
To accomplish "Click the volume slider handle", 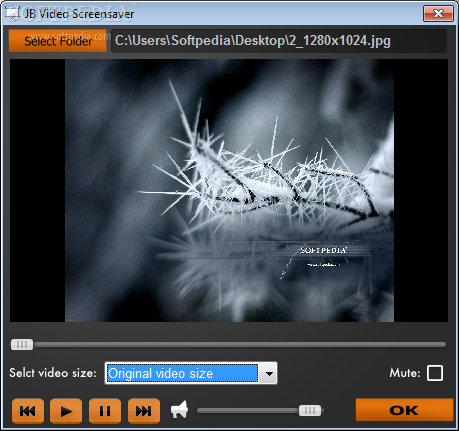I will [310, 410].
